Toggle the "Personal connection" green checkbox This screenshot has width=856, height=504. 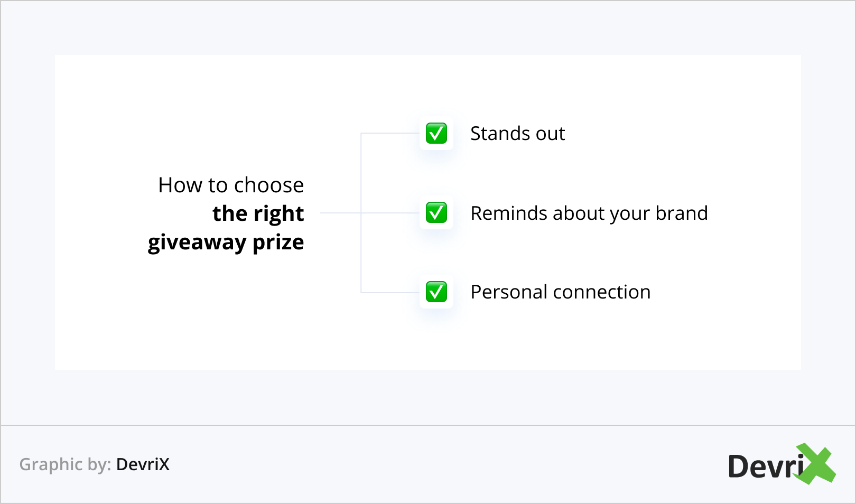point(436,292)
